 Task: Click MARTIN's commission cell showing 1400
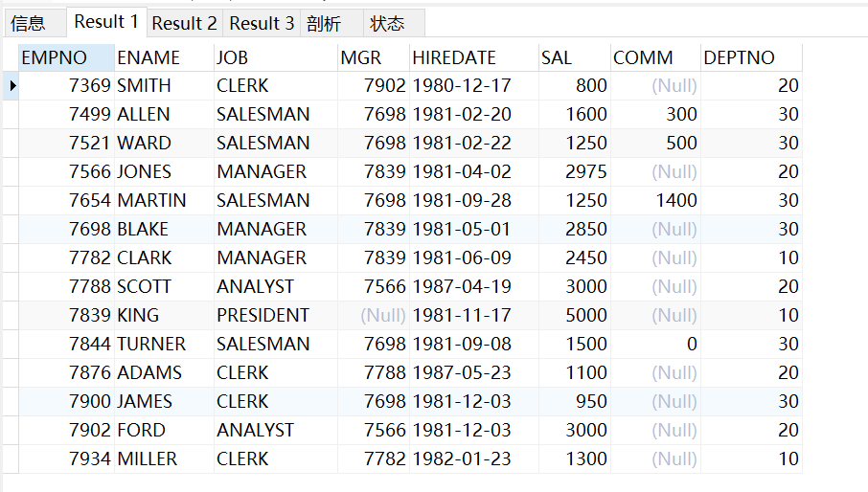pyautogui.click(x=655, y=200)
